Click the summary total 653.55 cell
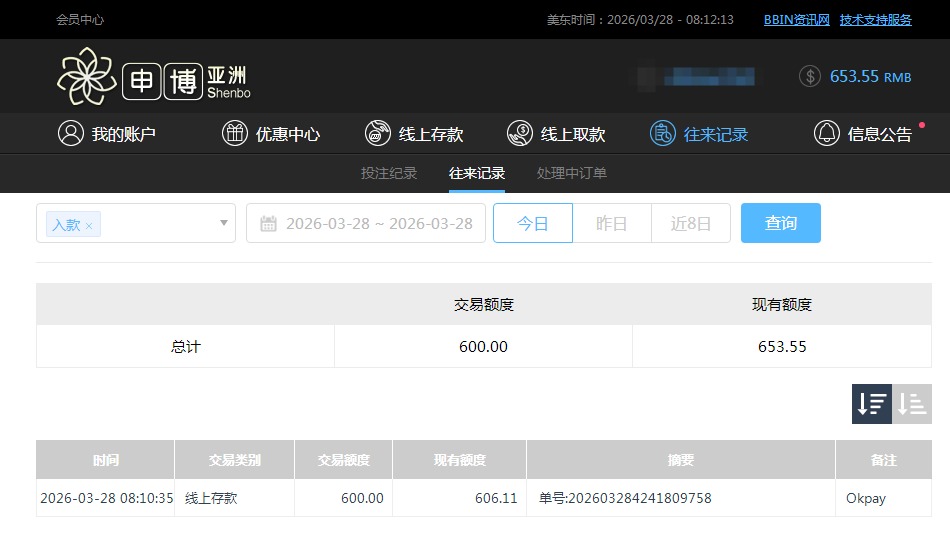950x535 pixels. coord(782,347)
